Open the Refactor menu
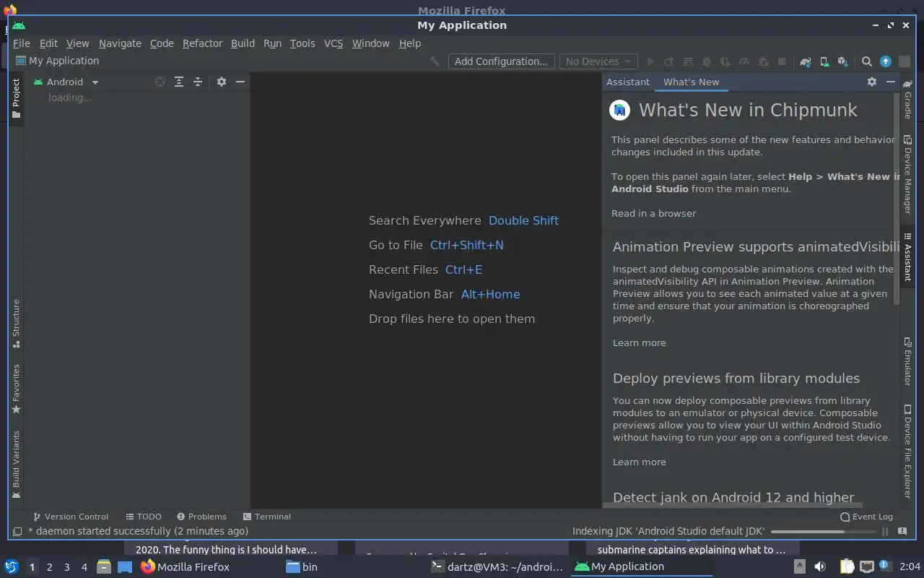924x578 pixels. point(202,43)
